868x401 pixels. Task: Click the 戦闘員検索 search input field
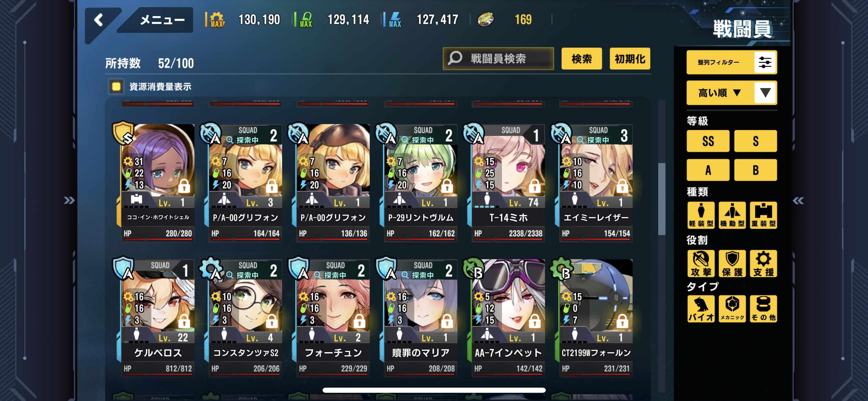click(x=498, y=59)
